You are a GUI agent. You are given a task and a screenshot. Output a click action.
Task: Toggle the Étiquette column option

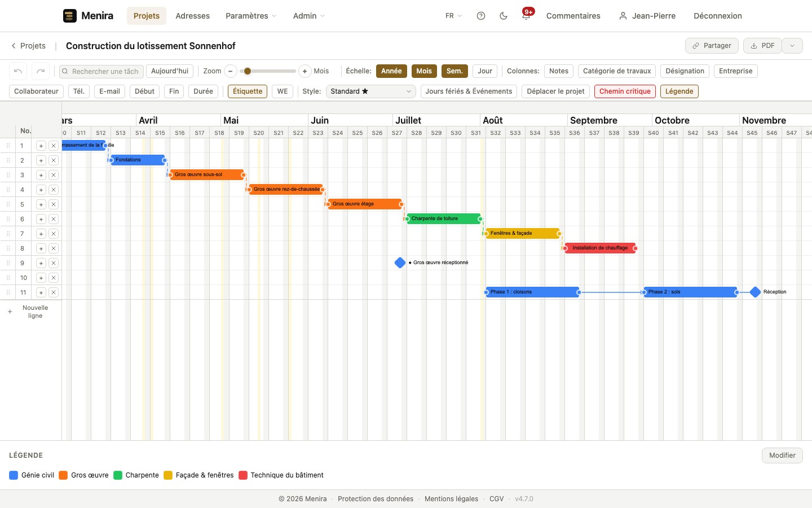coord(248,91)
